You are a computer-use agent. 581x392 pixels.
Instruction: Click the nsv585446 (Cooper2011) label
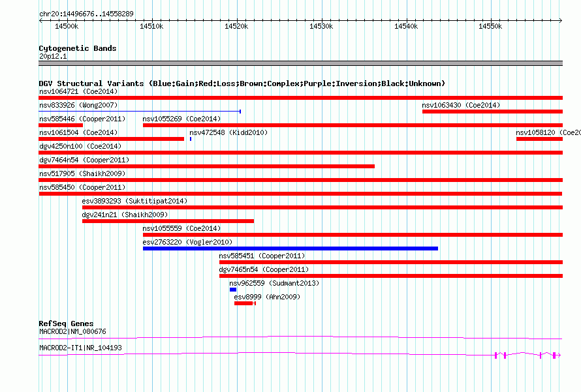tap(82, 119)
